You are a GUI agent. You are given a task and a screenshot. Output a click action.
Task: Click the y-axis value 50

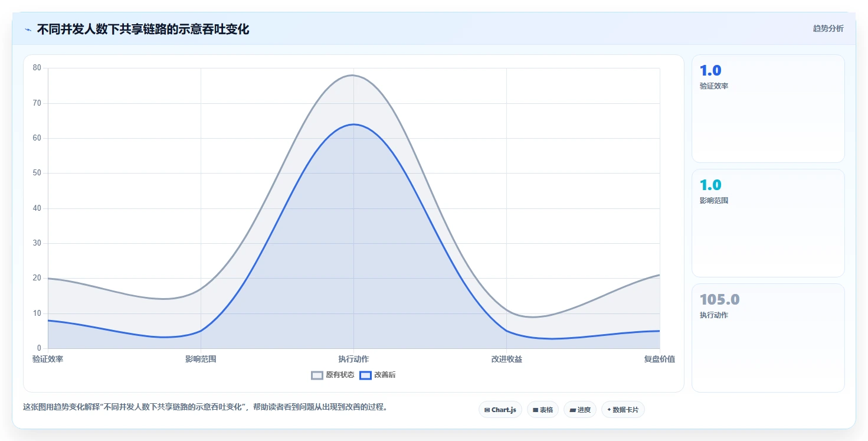click(x=37, y=173)
